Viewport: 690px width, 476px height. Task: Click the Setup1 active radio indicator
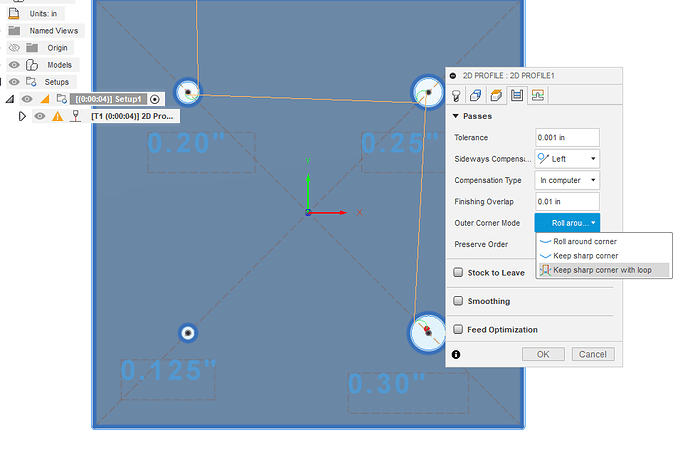[154, 99]
